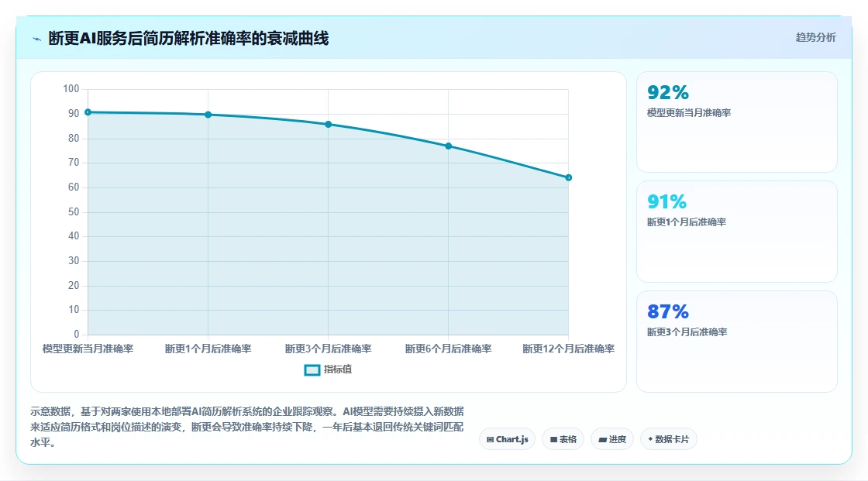This screenshot has height=481, width=868.
Task: Click the x-axis label 断更12个月后准确率
Action: tap(569, 349)
